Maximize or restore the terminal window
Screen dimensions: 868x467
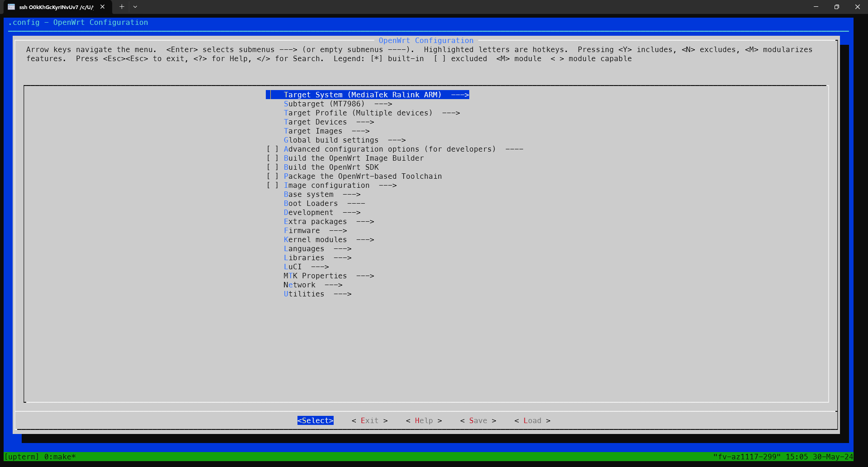837,7
